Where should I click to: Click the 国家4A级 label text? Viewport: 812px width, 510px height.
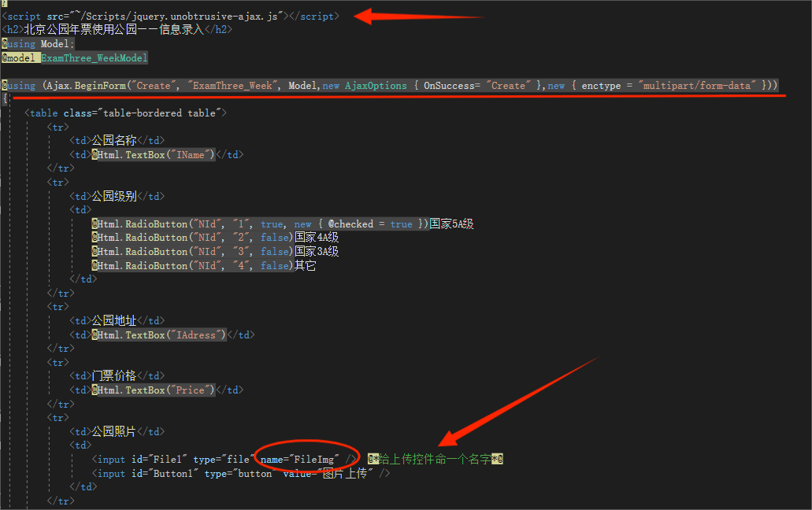point(317,238)
